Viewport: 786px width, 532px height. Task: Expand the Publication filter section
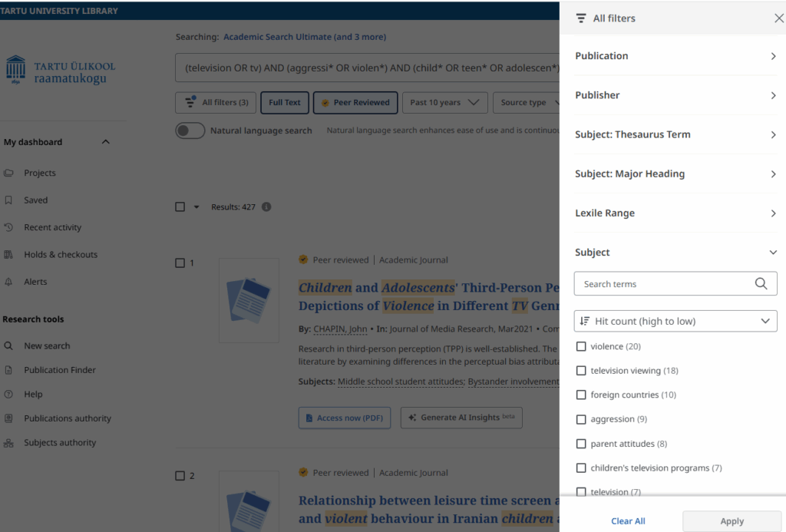(x=675, y=56)
